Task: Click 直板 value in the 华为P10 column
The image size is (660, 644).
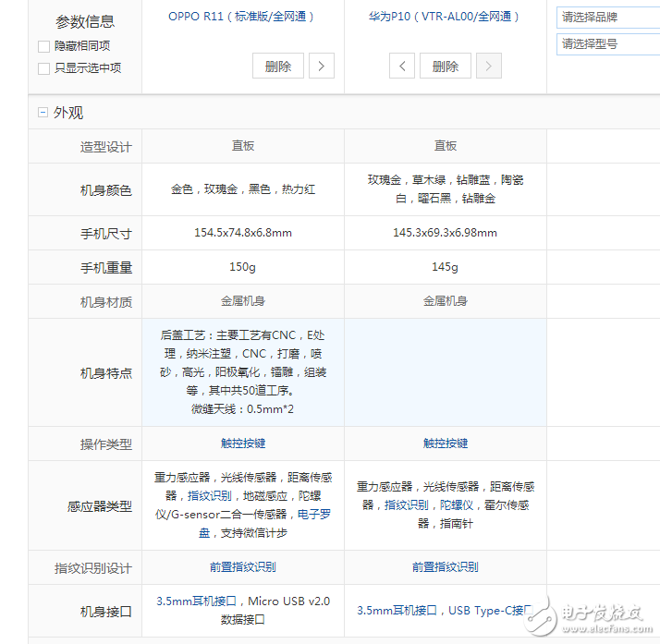Action: (x=446, y=146)
